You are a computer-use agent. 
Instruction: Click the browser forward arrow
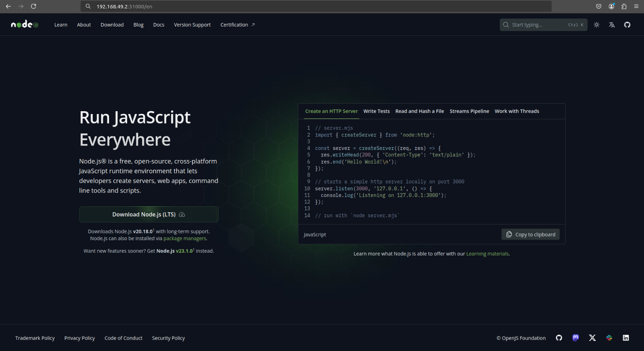pos(21,6)
